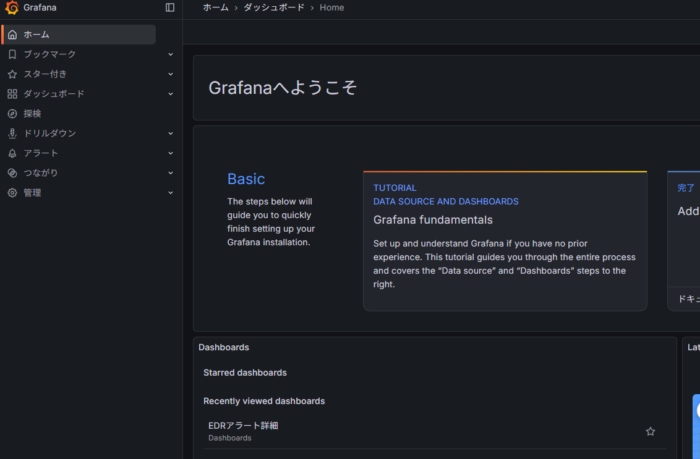Screen dimensions: 700x459
Task: Click the アラート bell icon
Action: coord(12,153)
